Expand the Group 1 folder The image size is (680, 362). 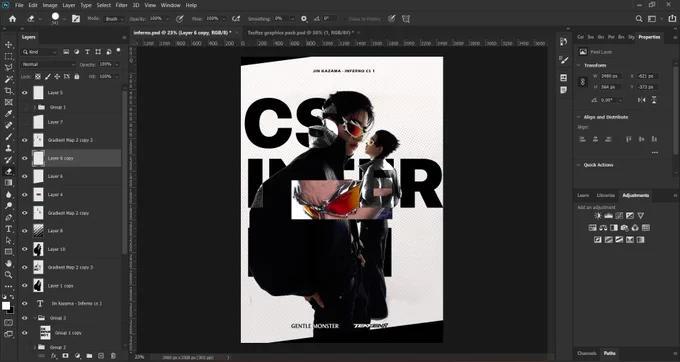35,107
